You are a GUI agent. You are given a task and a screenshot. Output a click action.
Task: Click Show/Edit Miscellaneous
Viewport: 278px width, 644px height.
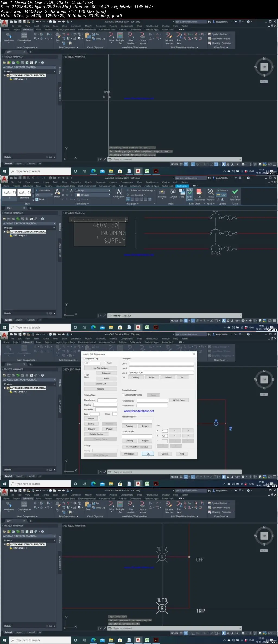pyautogui.click(x=137, y=447)
